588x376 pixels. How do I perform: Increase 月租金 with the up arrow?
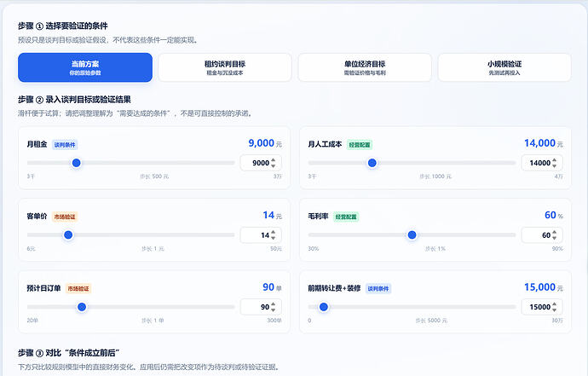[273, 160]
